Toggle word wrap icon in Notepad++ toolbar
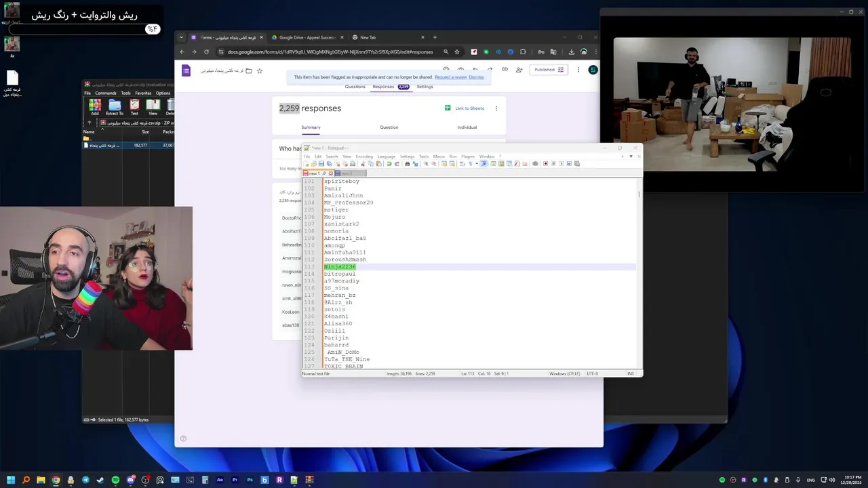 coord(462,163)
